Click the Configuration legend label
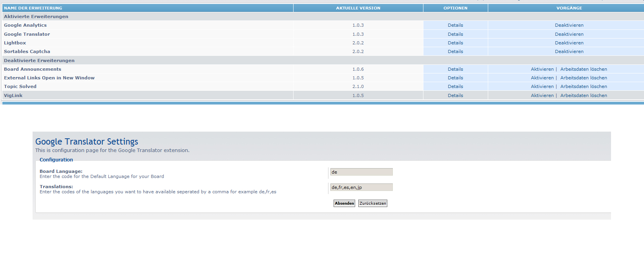The width and height of the screenshot is (644, 275). [56, 160]
